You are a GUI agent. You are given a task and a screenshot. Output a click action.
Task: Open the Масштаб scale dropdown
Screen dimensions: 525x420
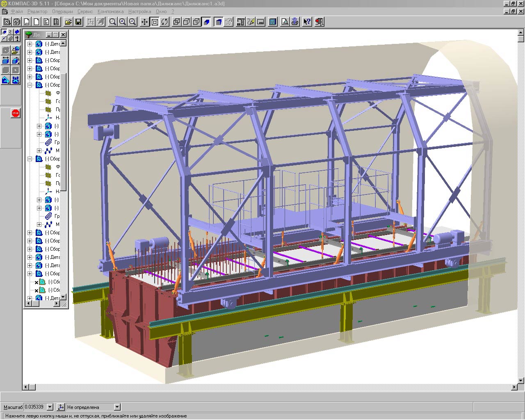click(x=50, y=407)
